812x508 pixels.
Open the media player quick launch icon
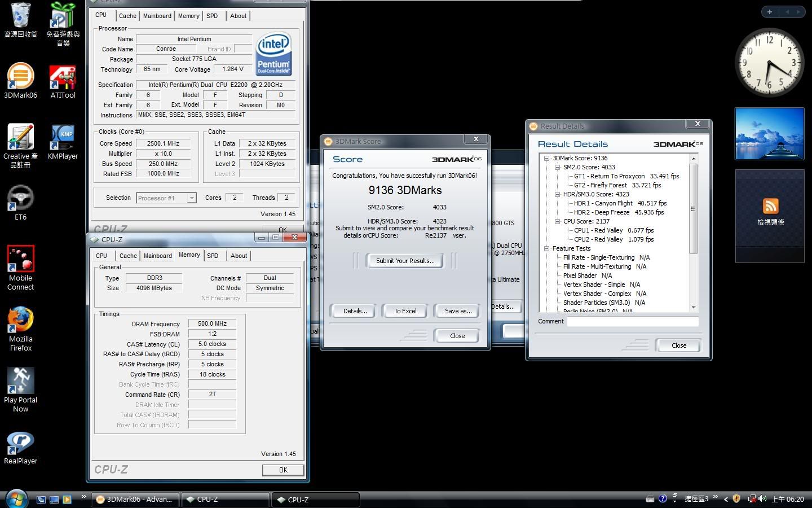pos(67,500)
